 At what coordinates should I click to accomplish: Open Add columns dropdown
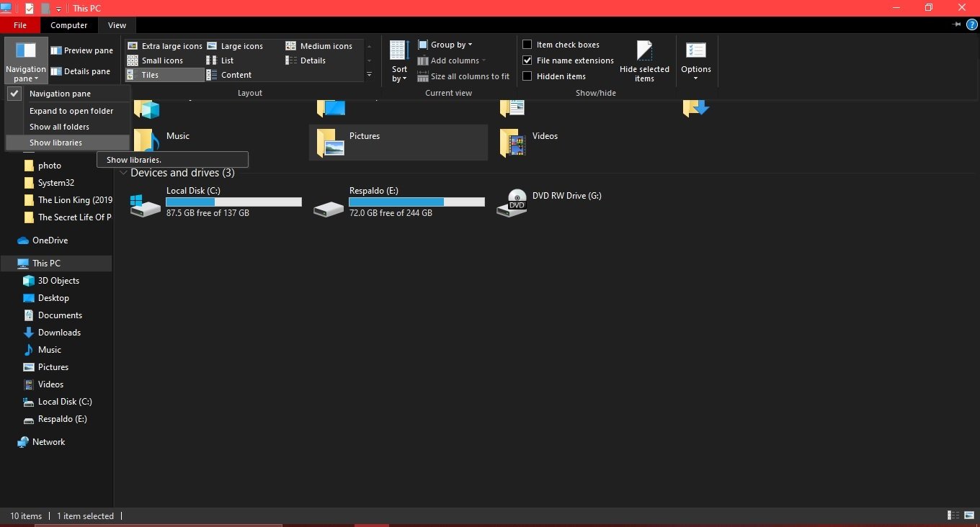452,60
